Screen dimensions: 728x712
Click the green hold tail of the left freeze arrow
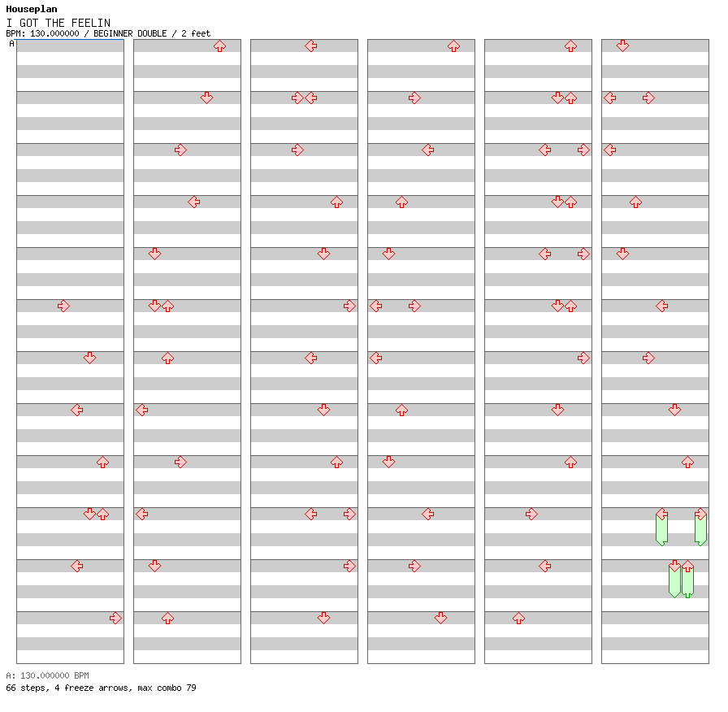661,536
